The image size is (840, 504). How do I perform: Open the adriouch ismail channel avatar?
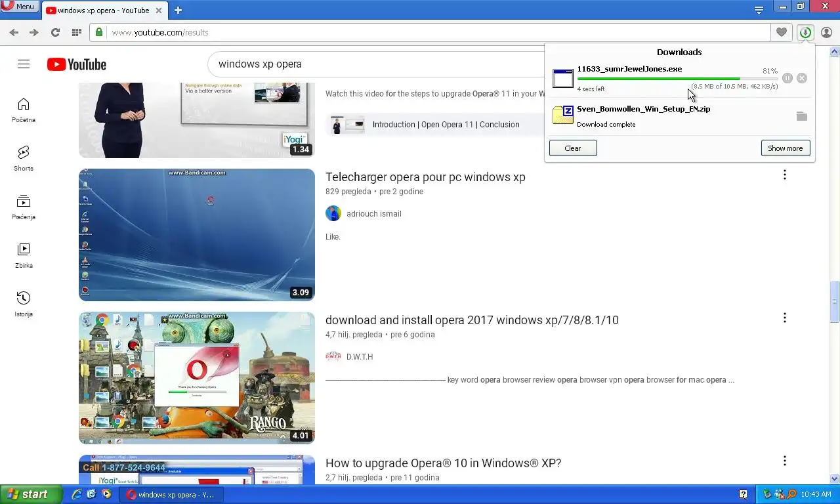[x=333, y=213]
